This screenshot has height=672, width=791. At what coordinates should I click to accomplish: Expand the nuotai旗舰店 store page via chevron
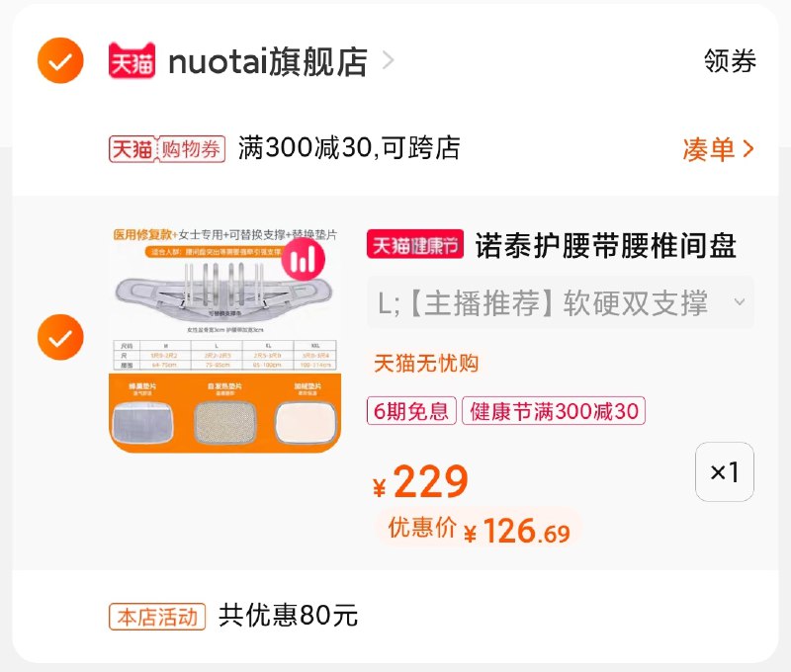(386, 61)
